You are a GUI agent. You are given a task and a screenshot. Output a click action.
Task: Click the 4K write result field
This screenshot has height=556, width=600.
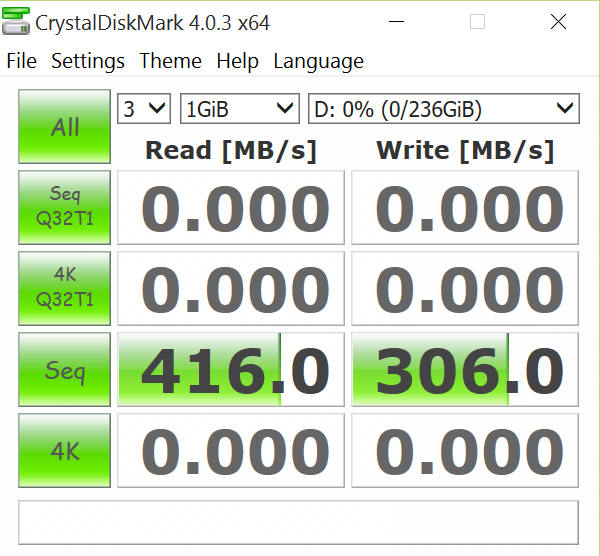[x=465, y=451]
